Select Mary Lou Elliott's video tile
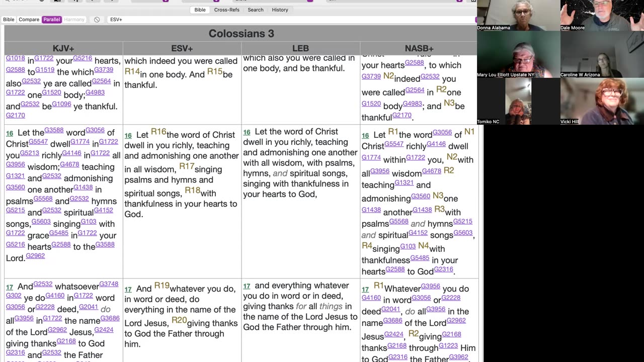Screen dimensions: 644x362 pyautogui.click(x=518, y=55)
